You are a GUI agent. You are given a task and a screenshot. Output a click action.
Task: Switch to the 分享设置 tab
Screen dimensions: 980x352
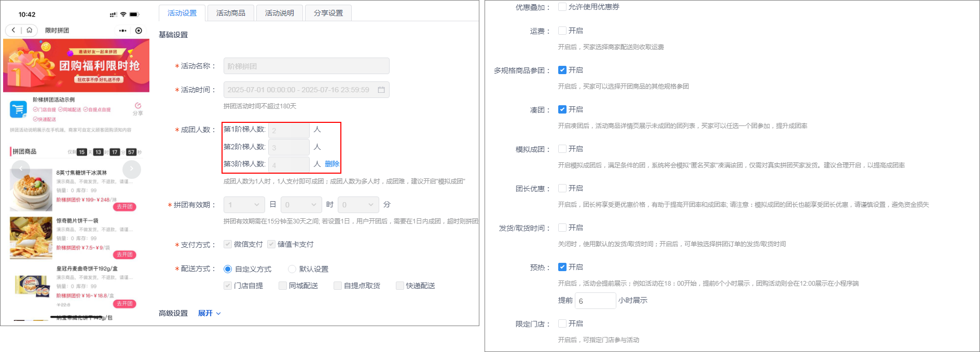point(328,13)
